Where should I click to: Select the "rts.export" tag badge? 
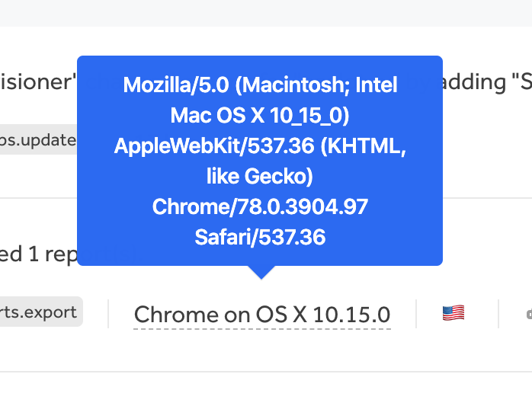pos(40,312)
